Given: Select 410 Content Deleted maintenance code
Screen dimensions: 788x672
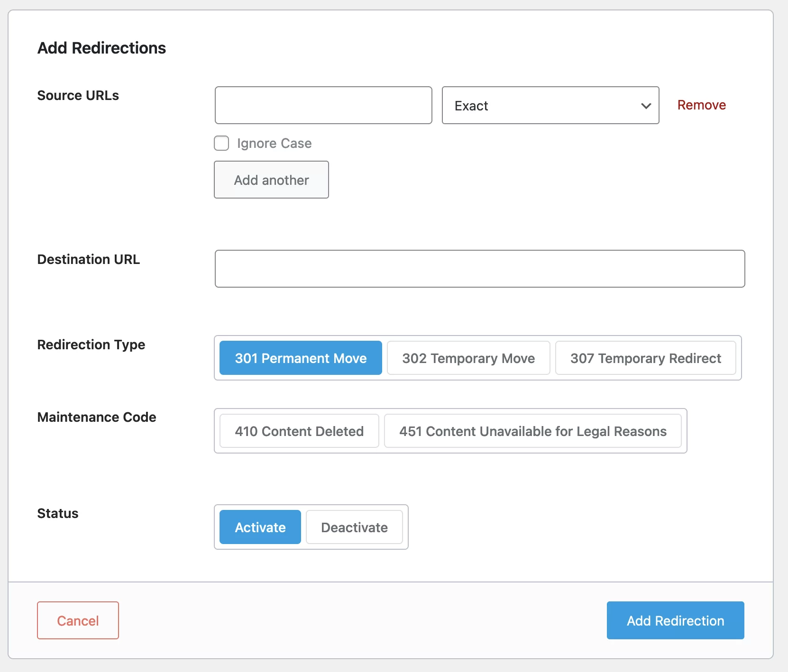Looking at the screenshot, I should click(x=299, y=431).
